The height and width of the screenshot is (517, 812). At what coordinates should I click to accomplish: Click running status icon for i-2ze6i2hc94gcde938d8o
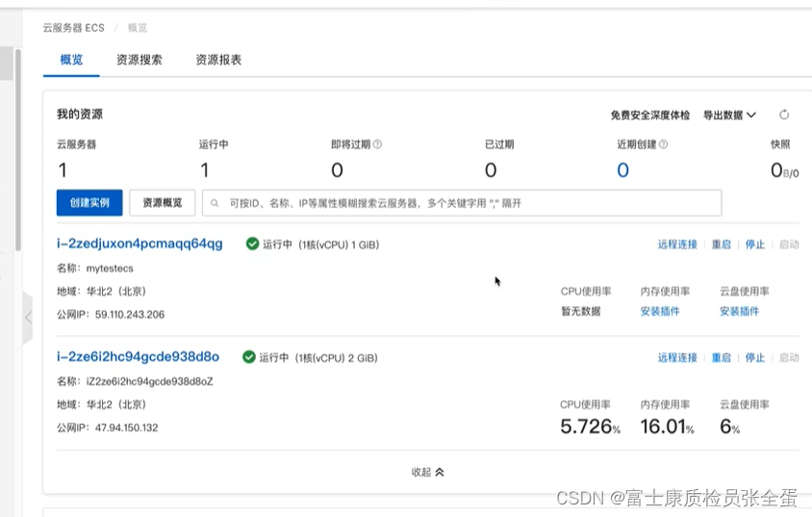pyautogui.click(x=249, y=357)
